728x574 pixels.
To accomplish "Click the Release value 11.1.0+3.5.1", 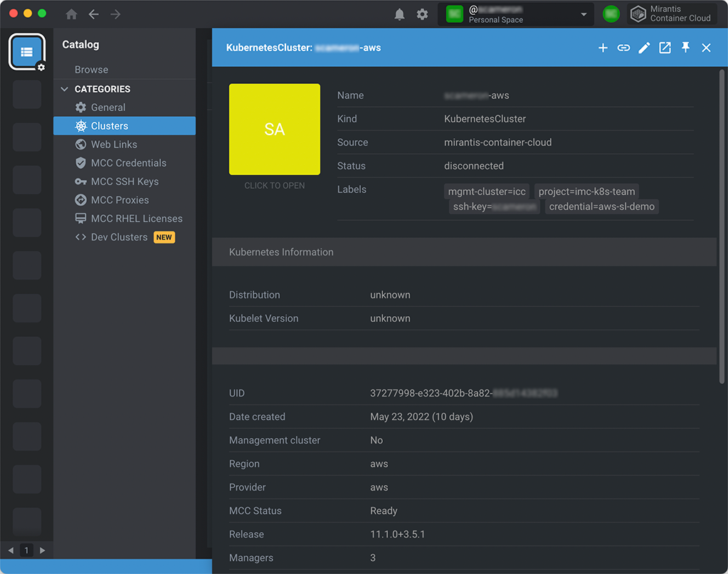I will pos(397,535).
